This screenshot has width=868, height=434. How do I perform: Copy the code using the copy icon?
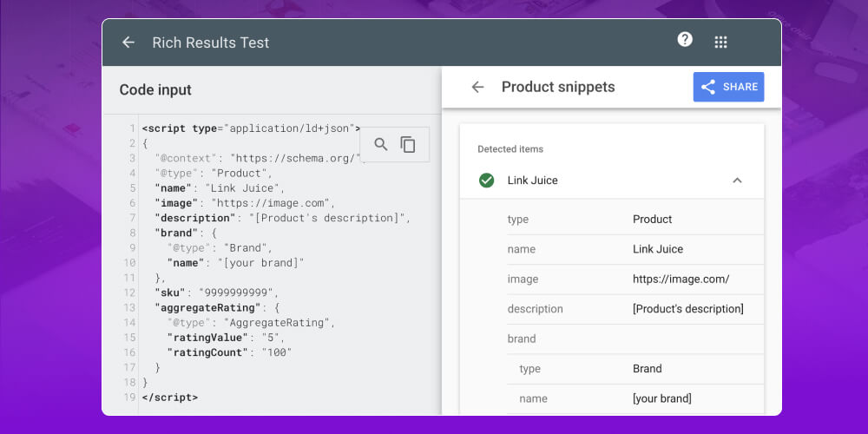click(x=408, y=144)
